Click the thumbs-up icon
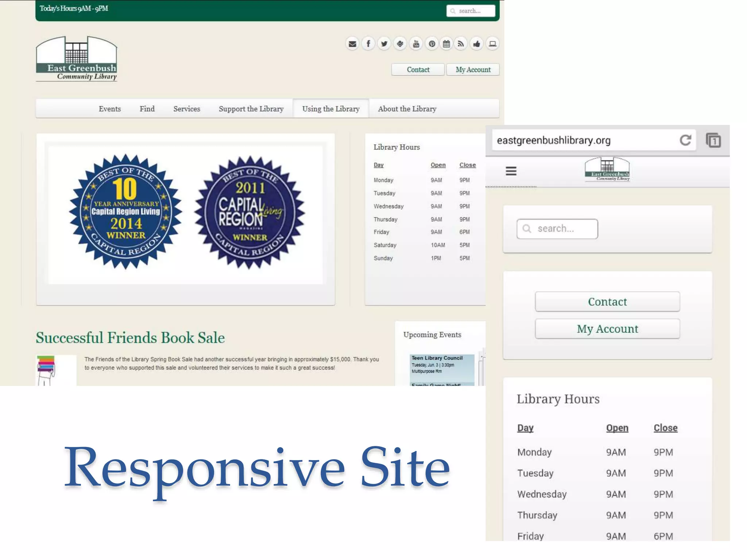The image size is (747, 560). tap(476, 44)
